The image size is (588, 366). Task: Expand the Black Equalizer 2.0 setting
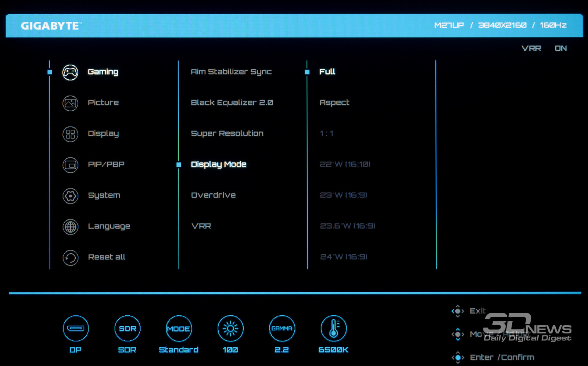(232, 103)
